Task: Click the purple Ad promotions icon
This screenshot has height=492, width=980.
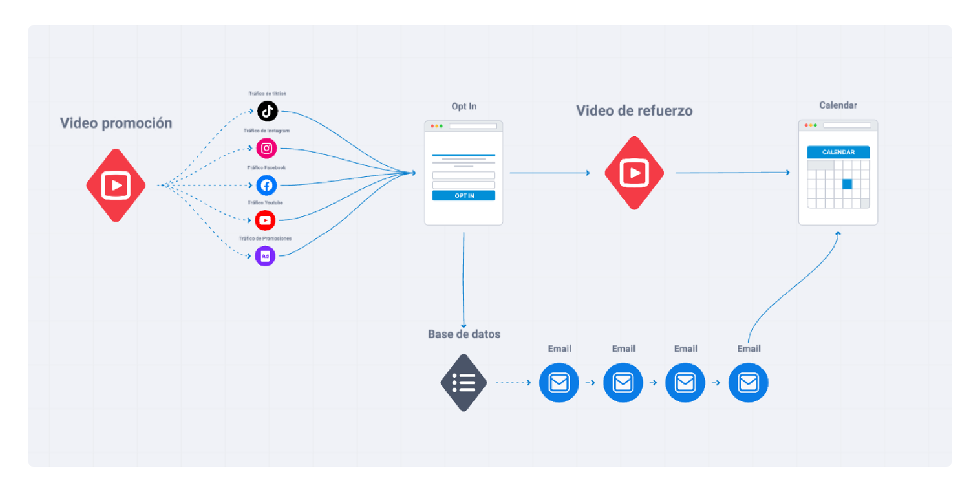Action: [x=265, y=256]
